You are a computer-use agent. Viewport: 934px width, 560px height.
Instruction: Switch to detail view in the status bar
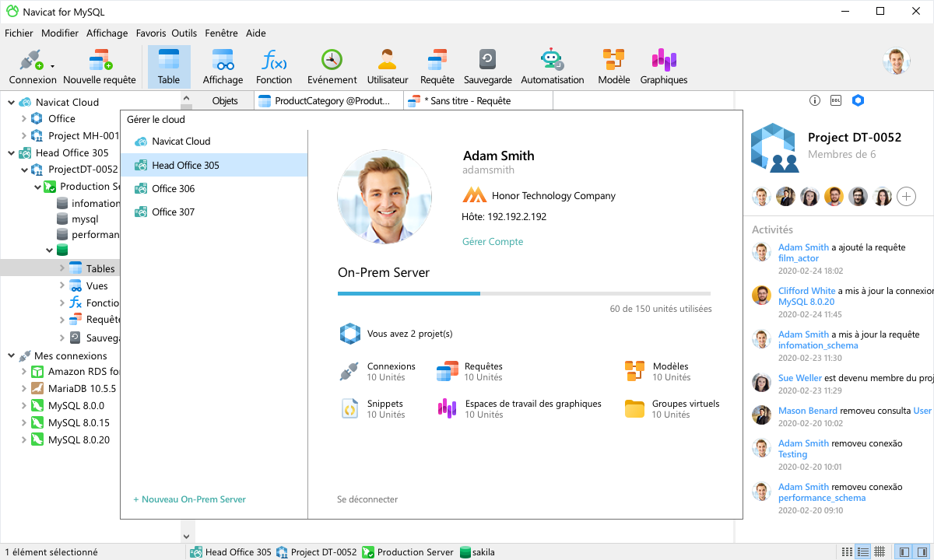[x=862, y=552]
